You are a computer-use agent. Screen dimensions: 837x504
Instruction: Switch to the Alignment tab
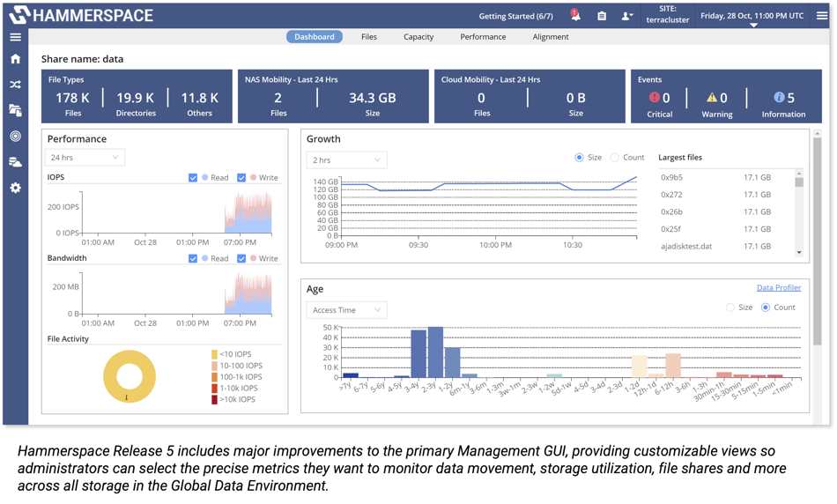[551, 37]
